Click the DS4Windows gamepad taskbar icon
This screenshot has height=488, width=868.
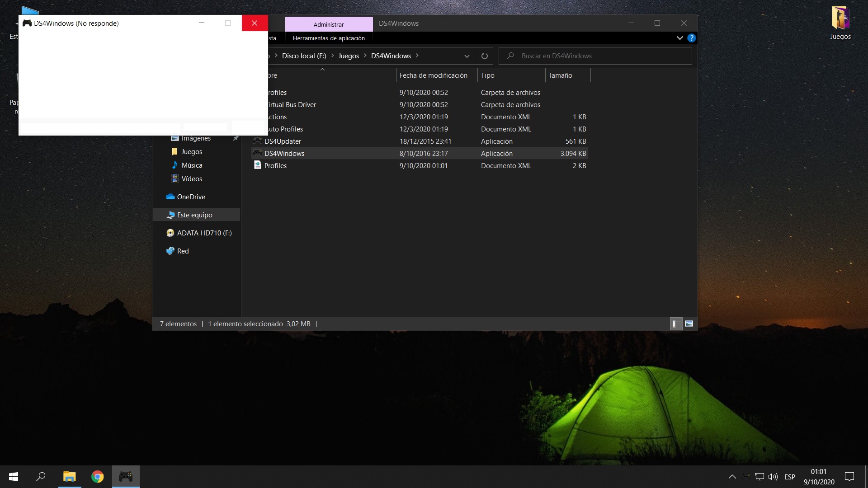click(x=126, y=477)
